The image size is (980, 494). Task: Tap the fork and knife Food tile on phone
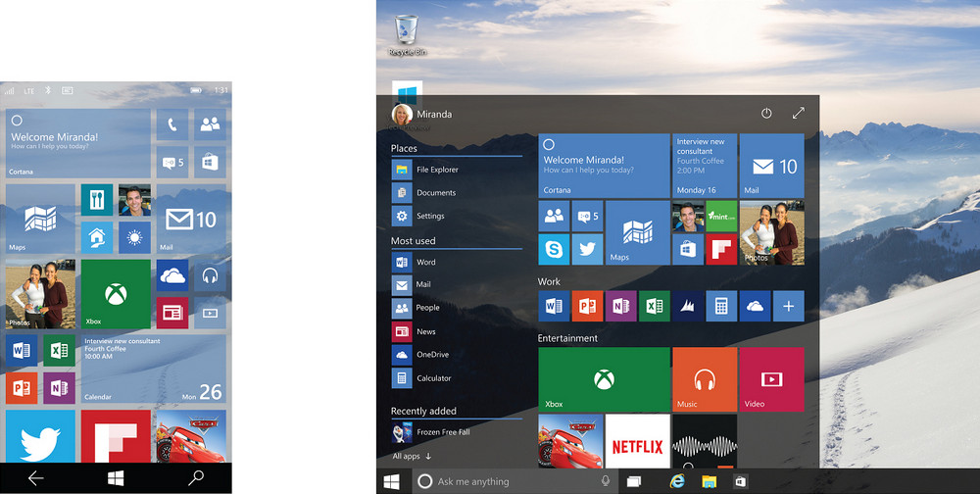(x=97, y=200)
